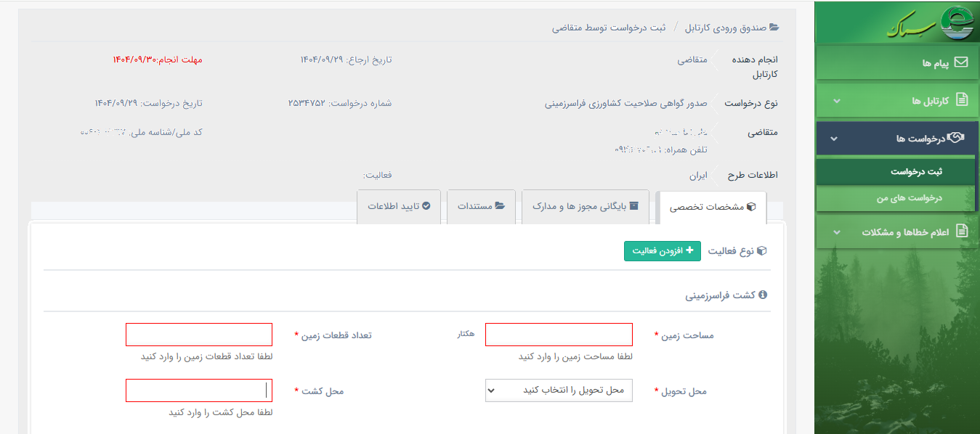This screenshot has width=980, height=434.
Task: Click the محل کشت input field
Action: (x=198, y=390)
